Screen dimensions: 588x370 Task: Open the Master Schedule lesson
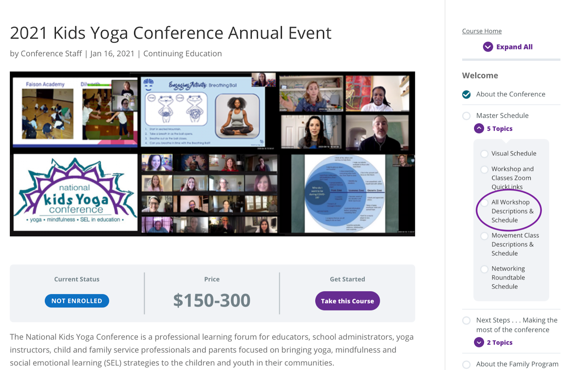click(x=502, y=116)
